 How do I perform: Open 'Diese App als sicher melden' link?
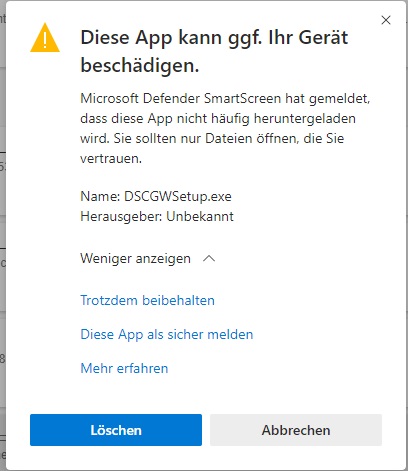click(167, 334)
